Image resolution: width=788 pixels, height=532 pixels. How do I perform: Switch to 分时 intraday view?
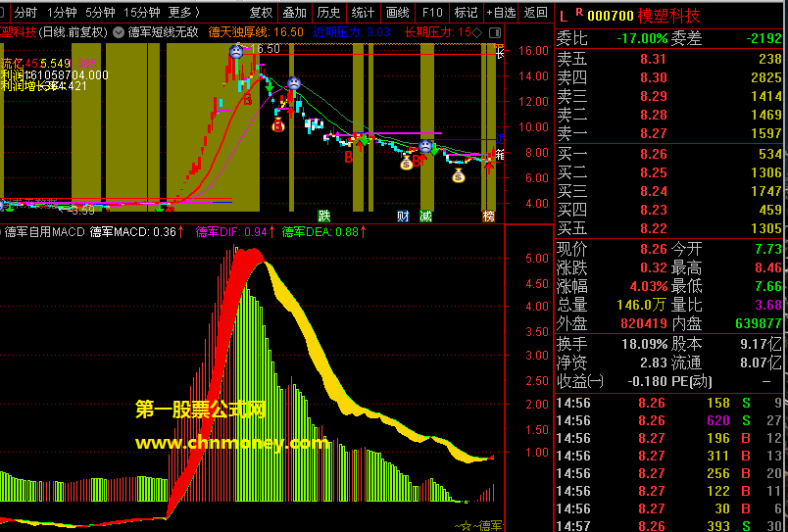tap(25, 12)
